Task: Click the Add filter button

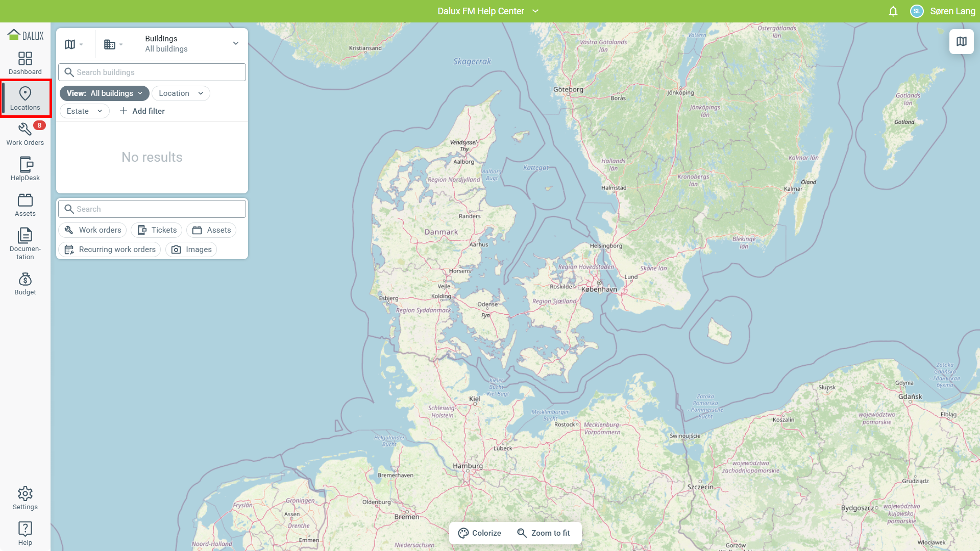Action: 142,111
